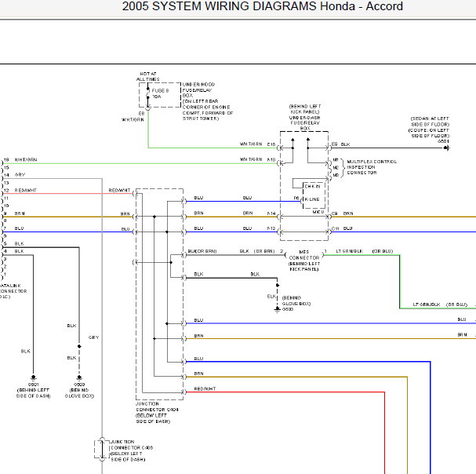Click the "(SEDAN: AT LEFT SIDE OF FLOOR)" note
The width and height of the screenshot is (476, 474).
(430, 122)
